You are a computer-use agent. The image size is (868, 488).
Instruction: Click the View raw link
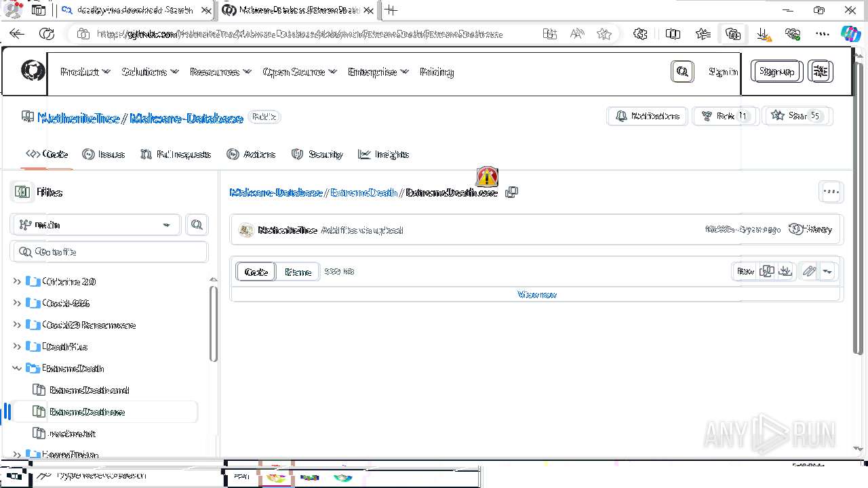pyautogui.click(x=537, y=294)
